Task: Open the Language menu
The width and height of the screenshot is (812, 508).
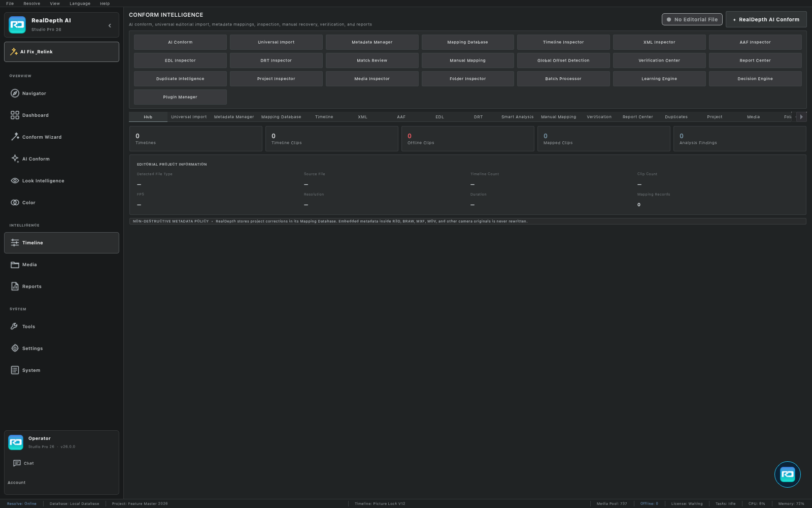Action: 80,4
